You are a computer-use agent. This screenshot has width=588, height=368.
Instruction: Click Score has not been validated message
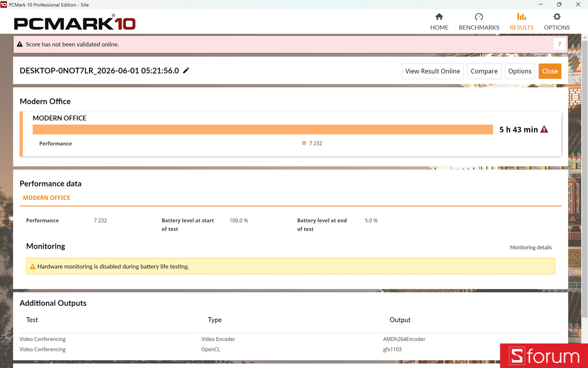(x=73, y=44)
